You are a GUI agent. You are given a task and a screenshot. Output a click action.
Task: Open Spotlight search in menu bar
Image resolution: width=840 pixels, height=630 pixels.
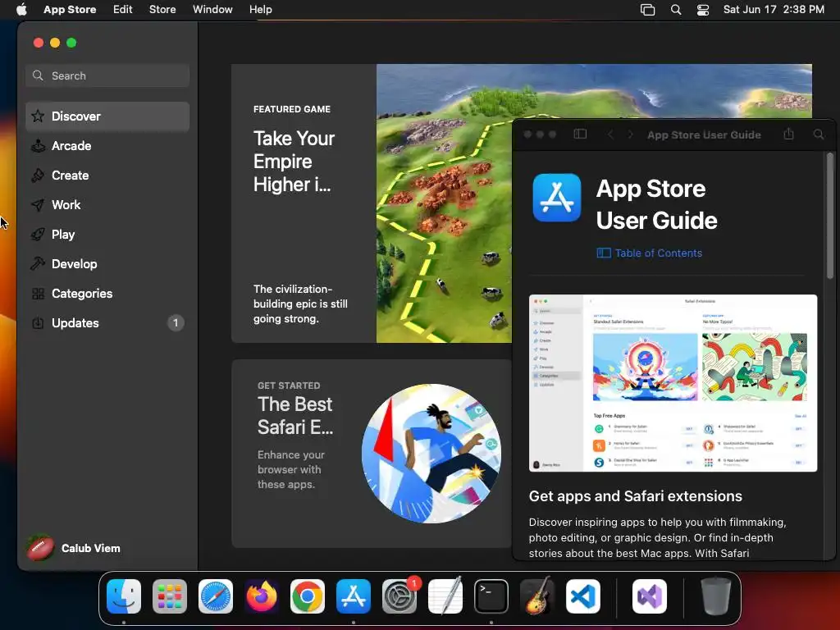tap(676, 10)
